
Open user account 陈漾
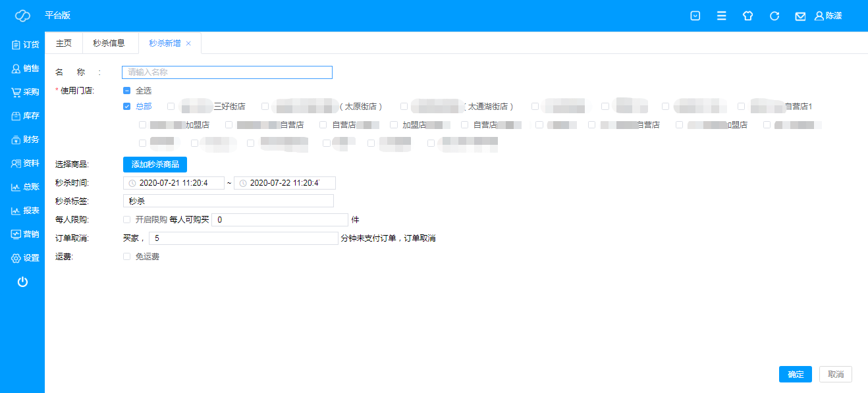pyautogui.click(x=828, y=16)
